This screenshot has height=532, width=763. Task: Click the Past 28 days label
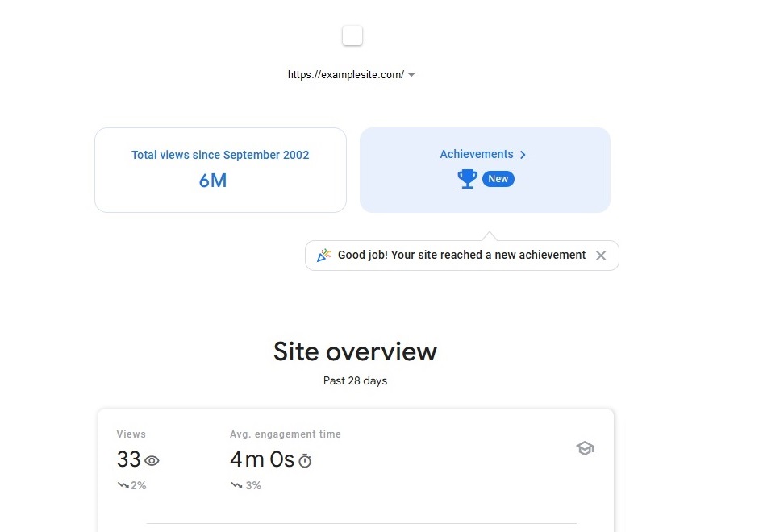click(355, 380)
